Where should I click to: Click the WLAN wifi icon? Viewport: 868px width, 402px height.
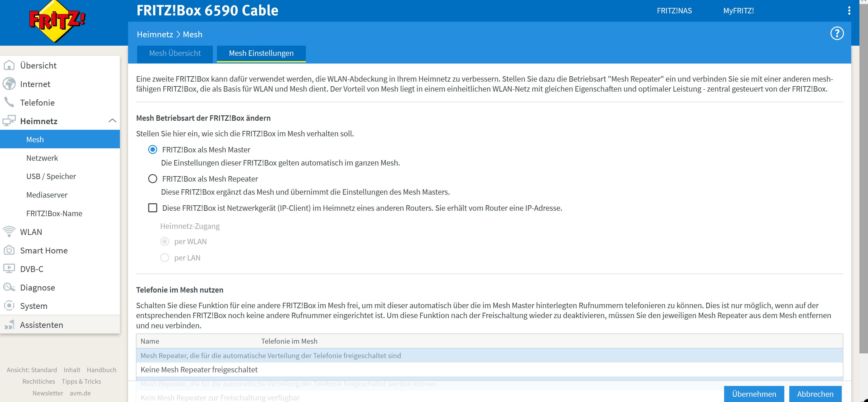click(x=9, y=232)
